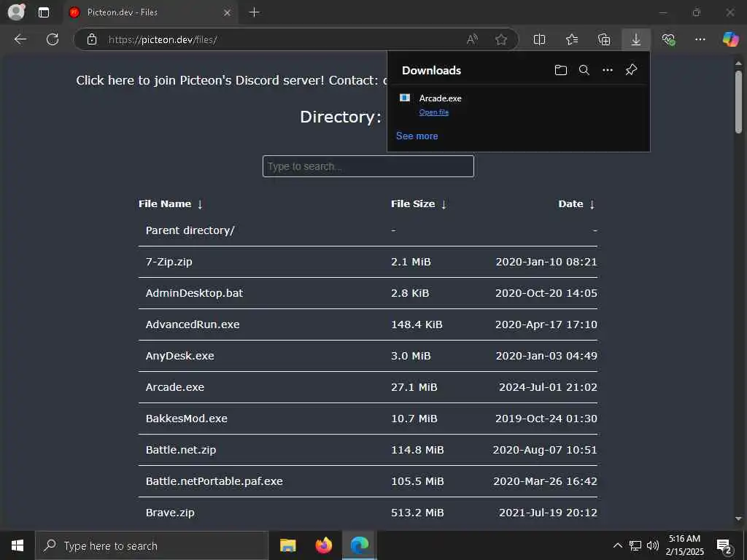Download 7-Zip.zip
The height and width of the screenshot is (560, 747).
(x=169, y=262)
